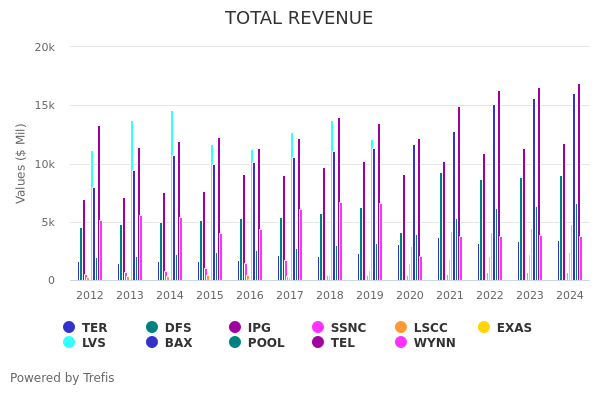The image size is (600, 400).
Task: Toggle the POOL series in legend
Action: click(x=258, y=343)
